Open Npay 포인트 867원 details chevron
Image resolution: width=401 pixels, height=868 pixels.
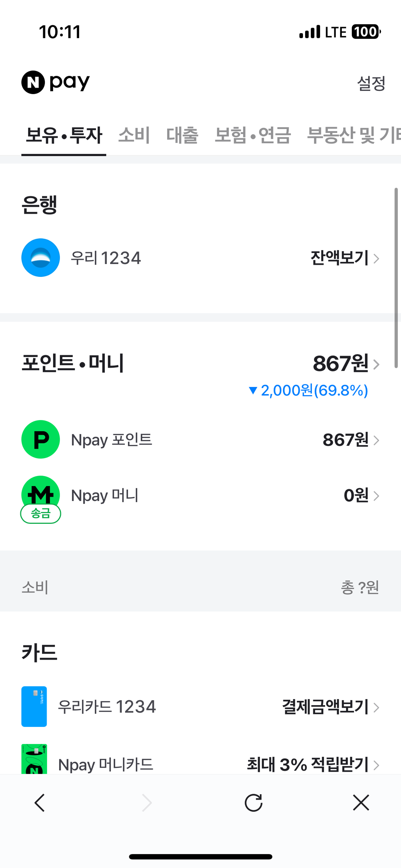click(x=376, y=440)
